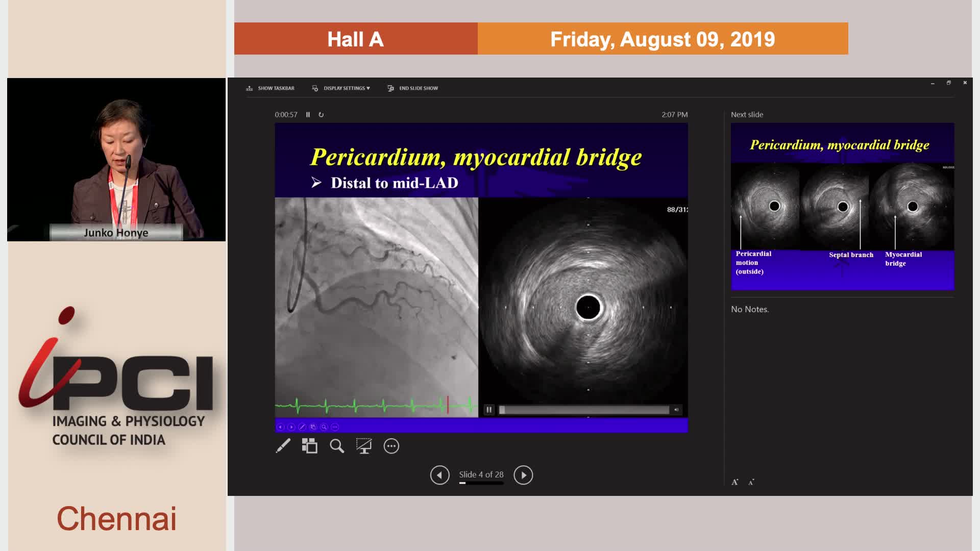Open the pen and laser pointer tools
This screenshot has width=980, height=551.
pos(283,446)
